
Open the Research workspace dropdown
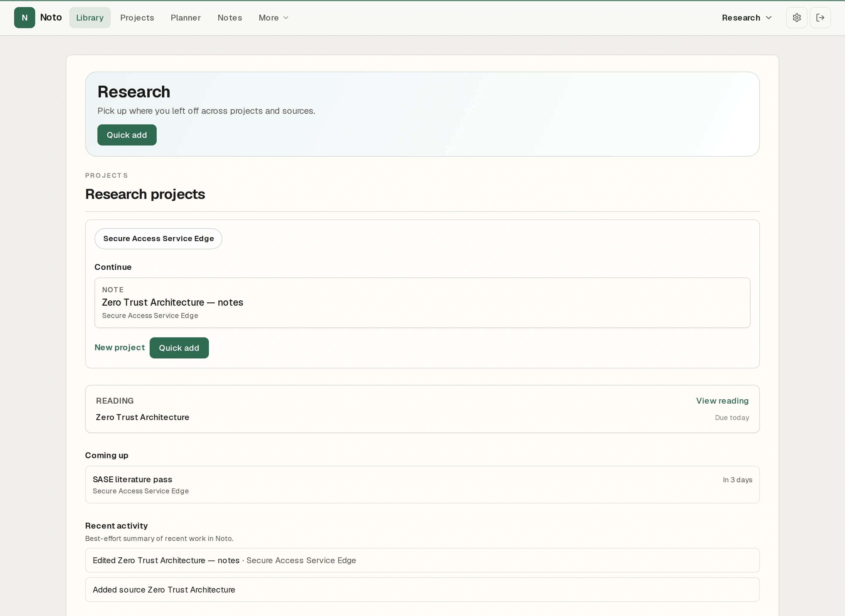pos(746,18)
